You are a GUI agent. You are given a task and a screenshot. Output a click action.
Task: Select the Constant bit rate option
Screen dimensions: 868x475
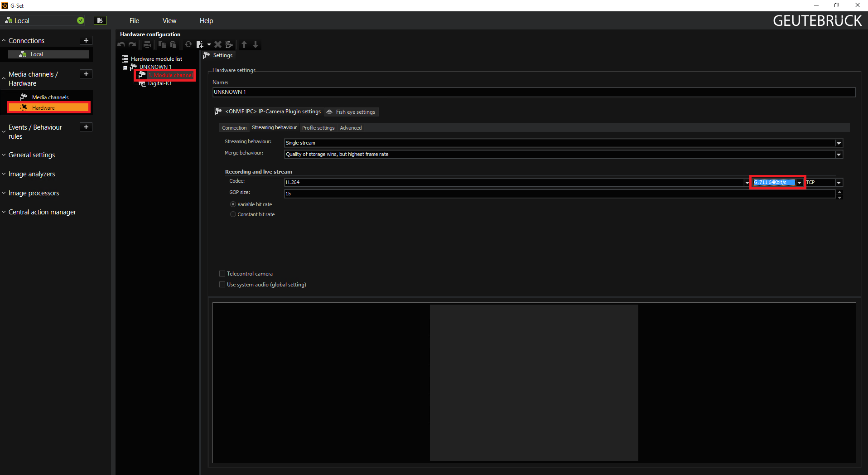233,214
